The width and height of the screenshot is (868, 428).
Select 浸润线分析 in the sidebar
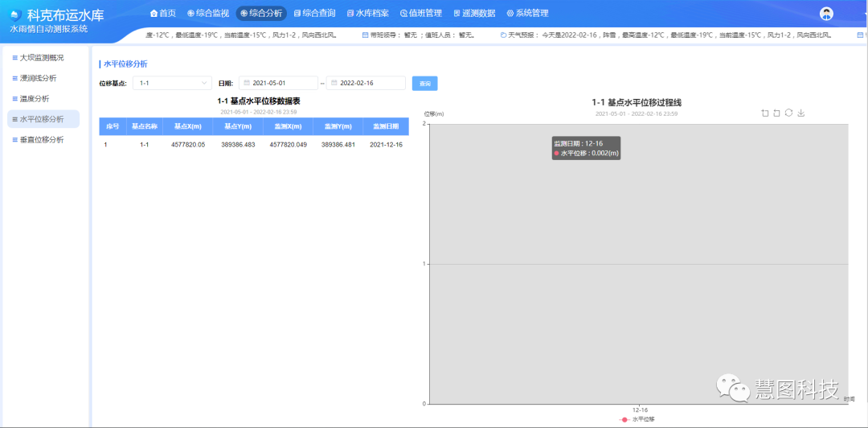click(x=43, y=78)
